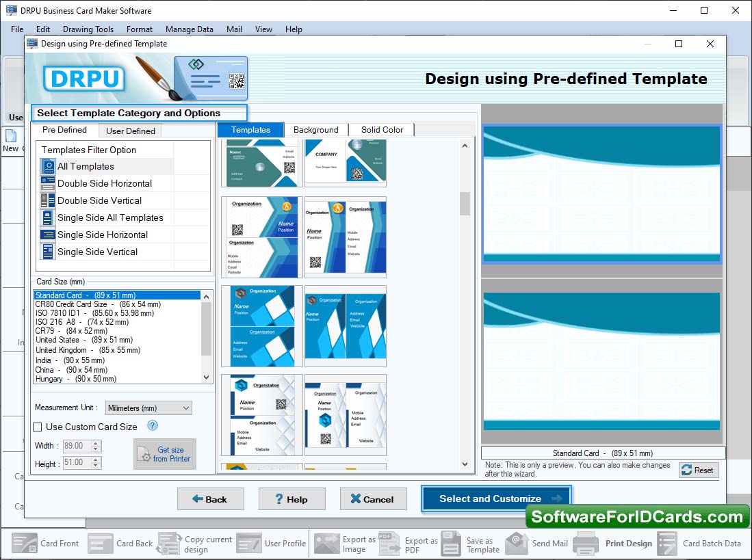The image size is (752, 560).
Task: Switch to the Background tab
Action: coord(316,130)
